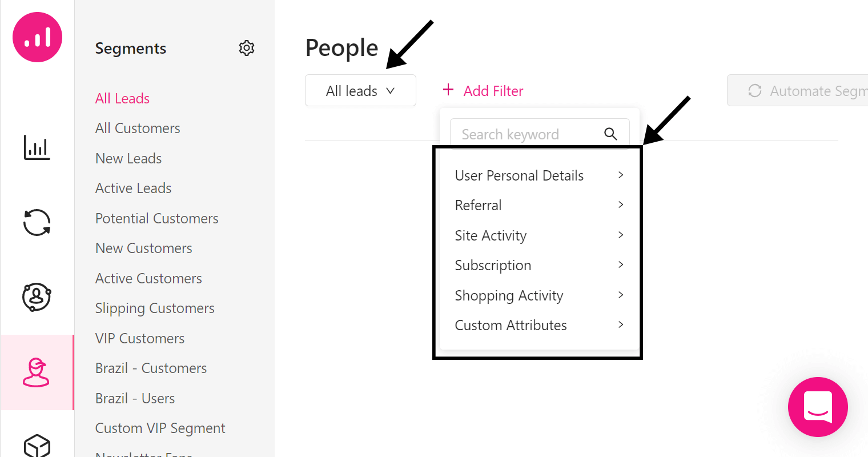Open the All leads dropdown
Viewport: 868px width, 457px height.
[360, 90]
